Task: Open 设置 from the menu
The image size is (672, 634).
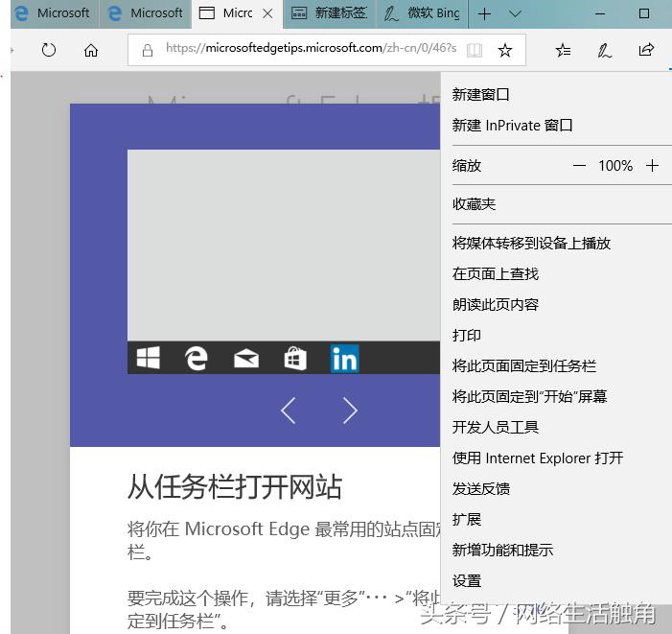Action: (x=466, y=581)
